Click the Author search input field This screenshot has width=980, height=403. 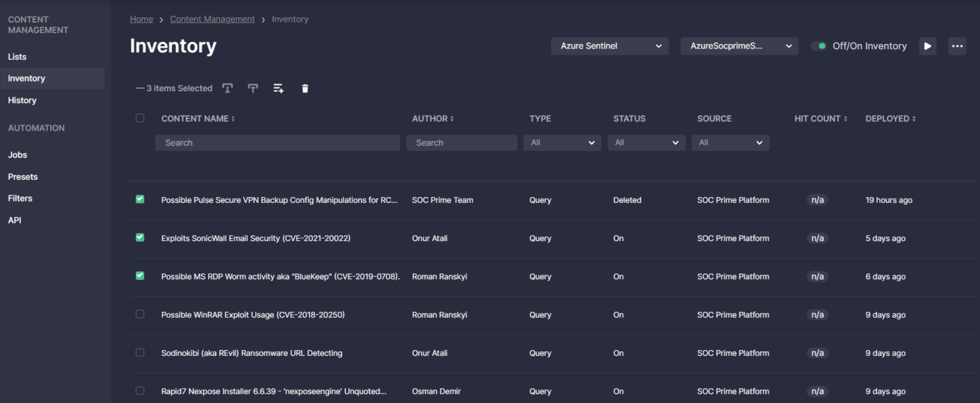[461, 142]
